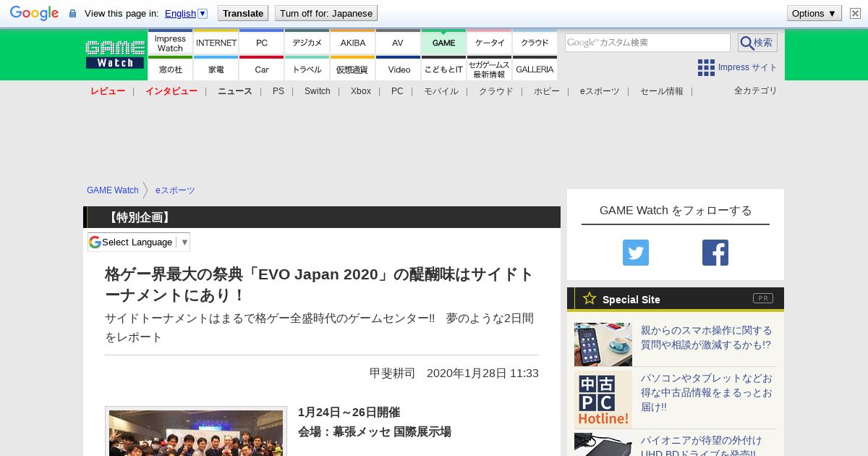The width and height of the screenshot is (868, 456).
Task: Open the セガゲームス最新情報 tab
Action: 489,69
